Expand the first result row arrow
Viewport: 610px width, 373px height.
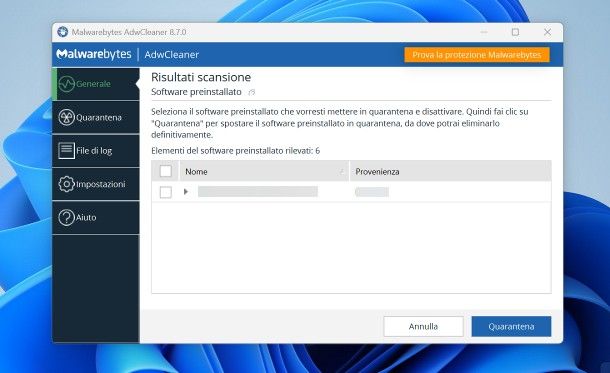186,192
